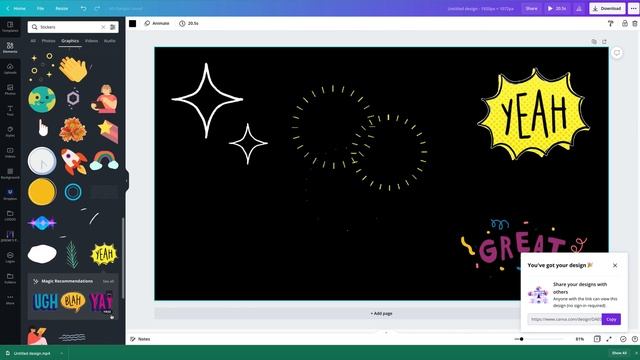Open the Uploads sidebar tab

10,69
